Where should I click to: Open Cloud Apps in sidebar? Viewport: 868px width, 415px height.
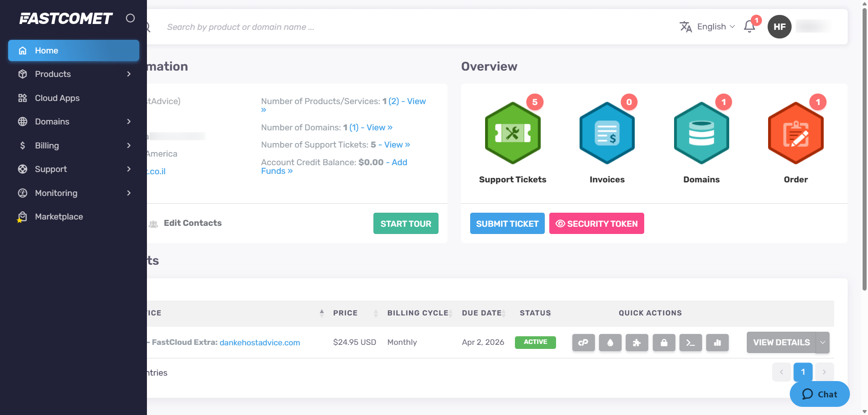point(74,98)
